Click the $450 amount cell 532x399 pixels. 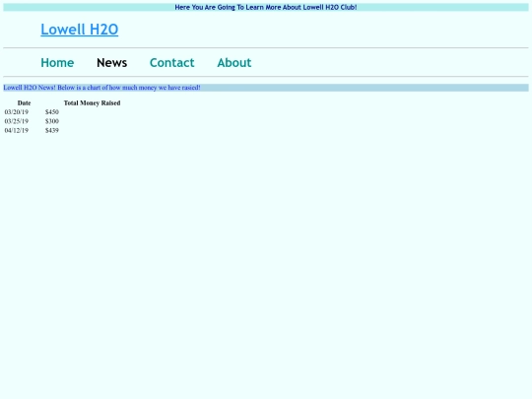pos(52,112)
